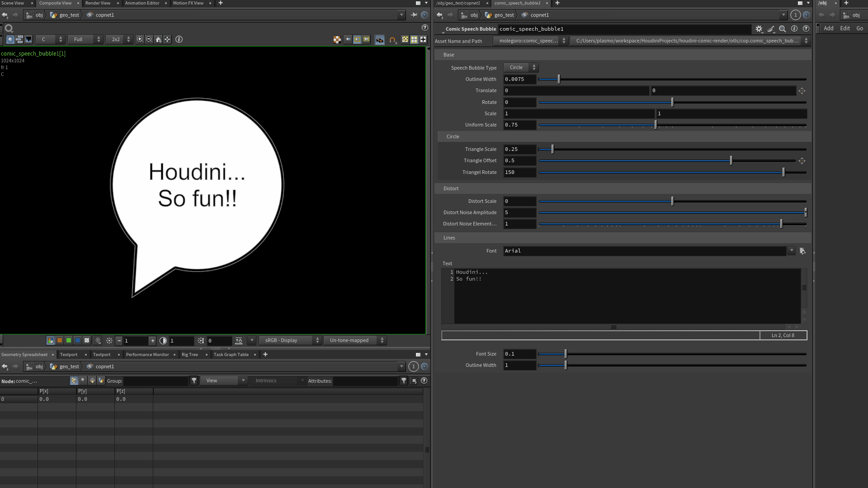Open the Speech Bubble Type dropdown

pyautogui.click(x=521, y=68)
